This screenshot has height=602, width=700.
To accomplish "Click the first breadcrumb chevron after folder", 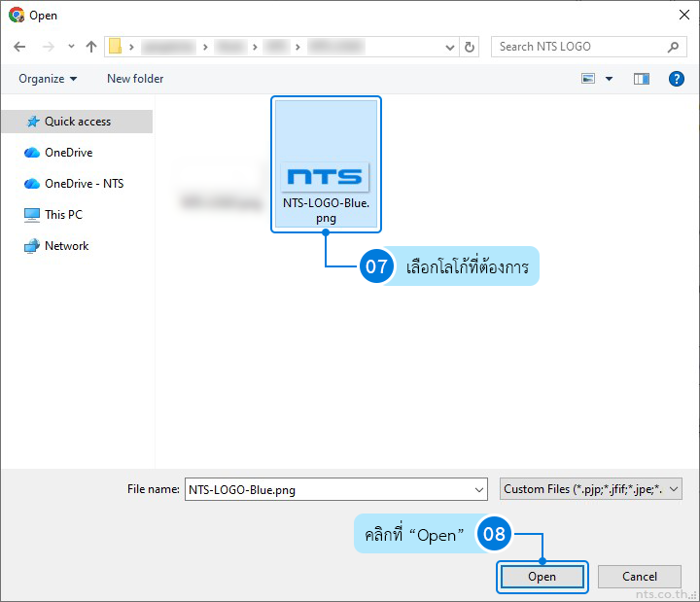I will (x=131, y=47).
